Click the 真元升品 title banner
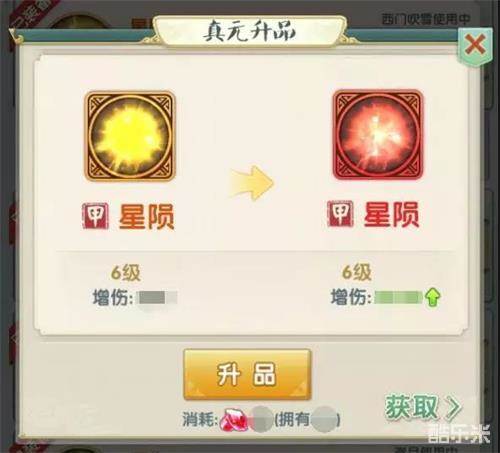The height and width of the screenshot is (453, 500). [x=250, y=33]
